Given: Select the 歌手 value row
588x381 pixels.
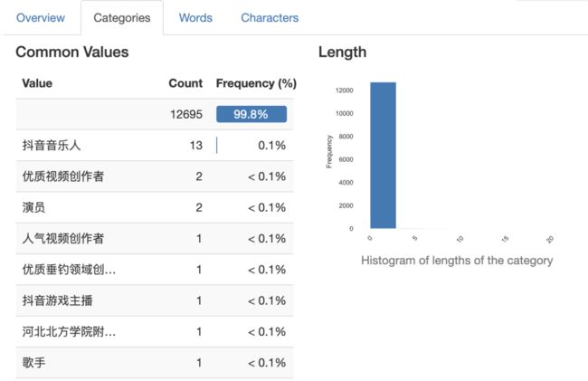Looking at the screenshot, I should (x=155, y=363).
